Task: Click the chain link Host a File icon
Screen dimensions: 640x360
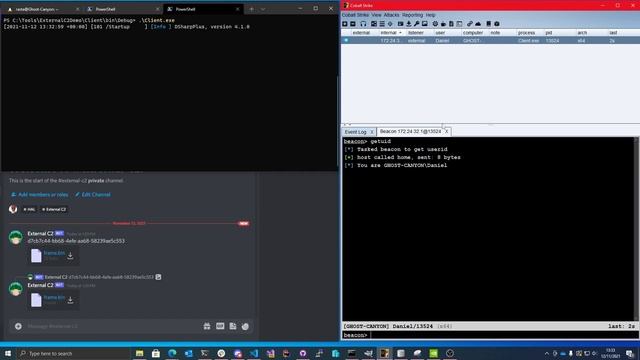Action: 470,24
